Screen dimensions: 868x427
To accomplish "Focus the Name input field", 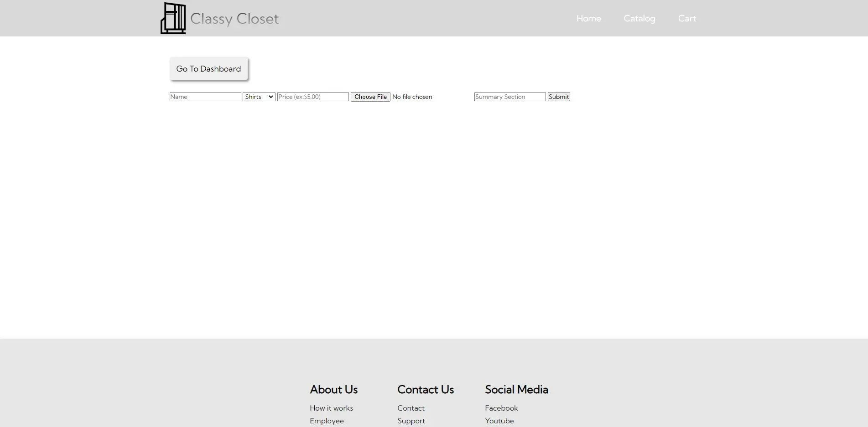I will pyautogui.click(x=205, y=97).
